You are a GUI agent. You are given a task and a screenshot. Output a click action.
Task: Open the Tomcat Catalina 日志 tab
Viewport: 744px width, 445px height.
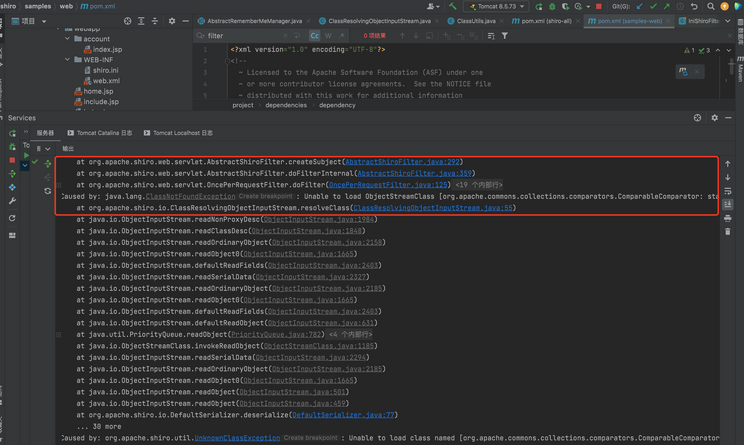100,133
